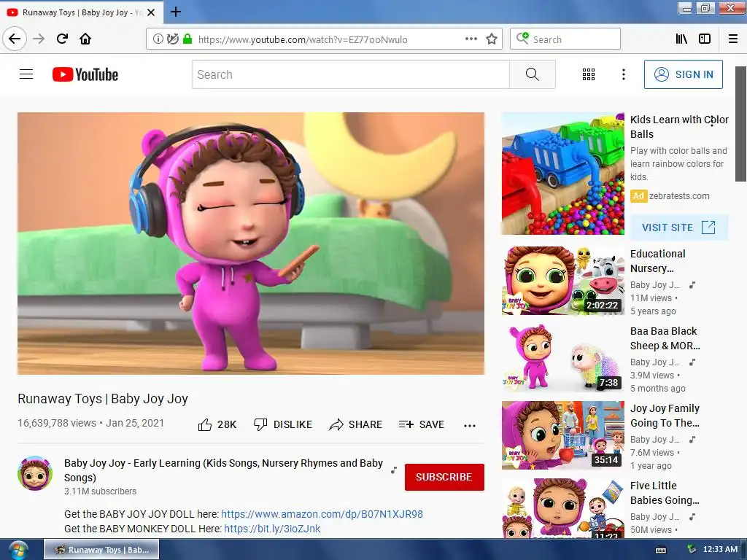Screen dimensions: 747x560
Task: Click the tracking protection shield icon
Action: tap(172, 39)
